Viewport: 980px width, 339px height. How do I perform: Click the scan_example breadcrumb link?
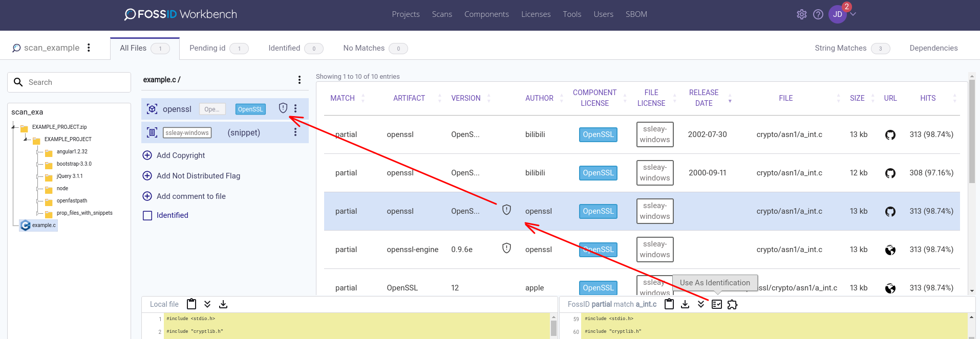[x=52, y=48]
